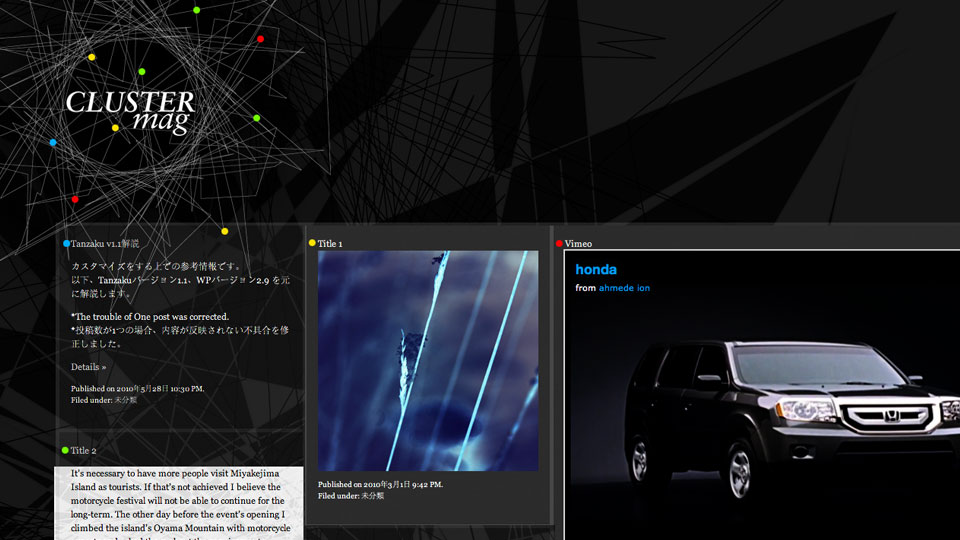Click the yellow dot under the CLUSTER logo text
Image resolution: width=960 pixels, height=540 pixels.
coord(115,128)
